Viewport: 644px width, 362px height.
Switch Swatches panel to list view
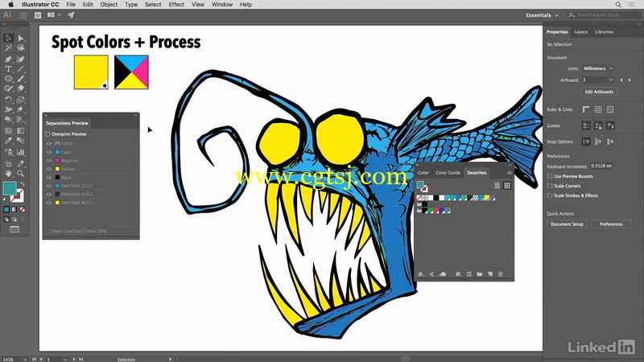click(x=497, y=186)
